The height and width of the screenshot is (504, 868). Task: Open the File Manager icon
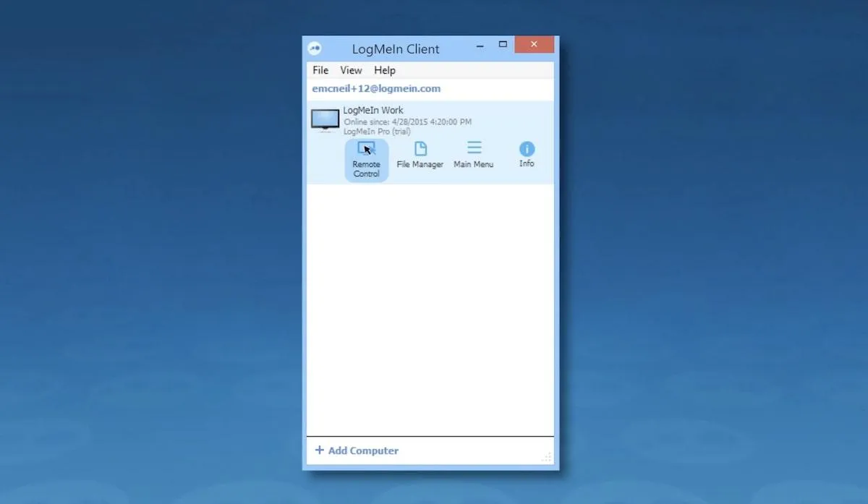pos(420,149)
